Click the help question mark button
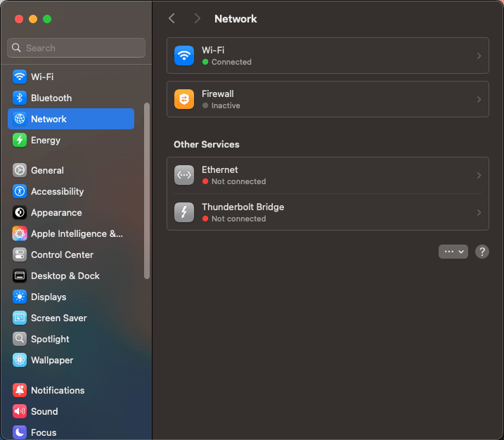504x440 pixels. [482, 252]
